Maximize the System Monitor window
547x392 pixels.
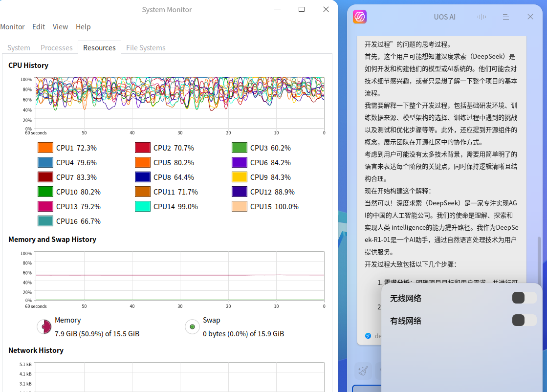(x=302, y=9)
